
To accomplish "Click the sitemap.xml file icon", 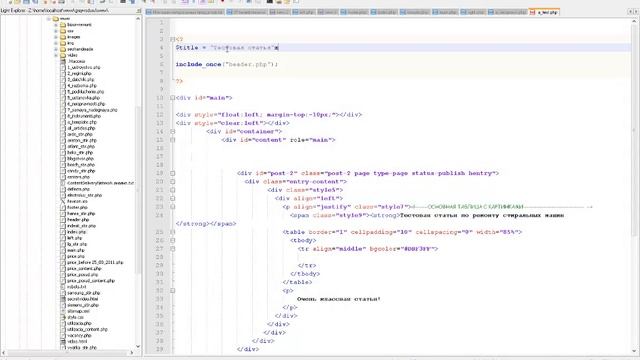I will tap(63, 311).
